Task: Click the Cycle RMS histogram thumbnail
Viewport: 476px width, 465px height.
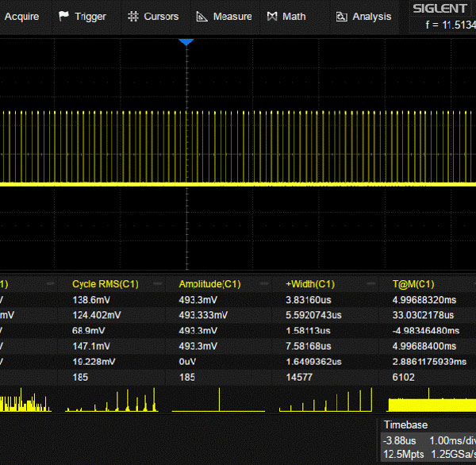Action: point(113,400)
